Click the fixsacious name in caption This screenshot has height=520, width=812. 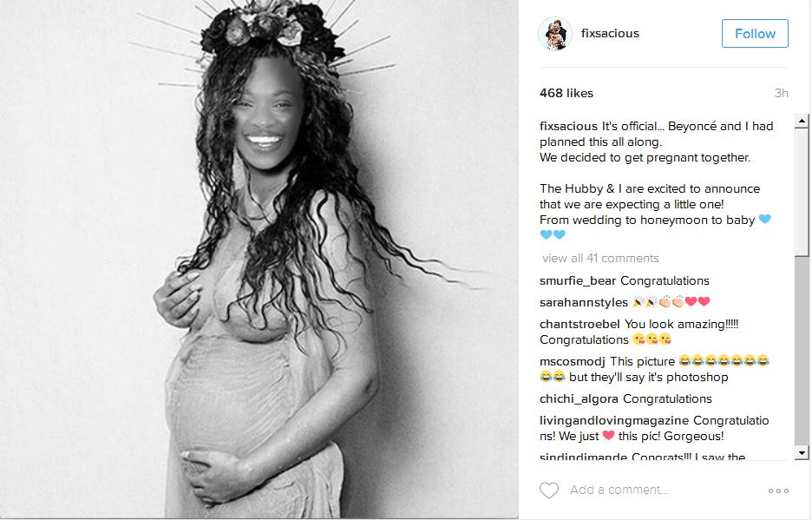(x=568, y=127)
